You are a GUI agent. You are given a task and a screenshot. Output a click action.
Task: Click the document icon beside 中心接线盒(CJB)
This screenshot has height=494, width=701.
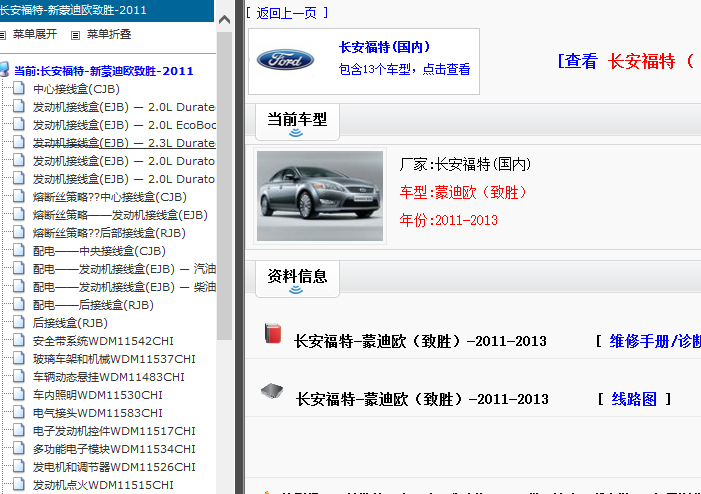(18, 88)
